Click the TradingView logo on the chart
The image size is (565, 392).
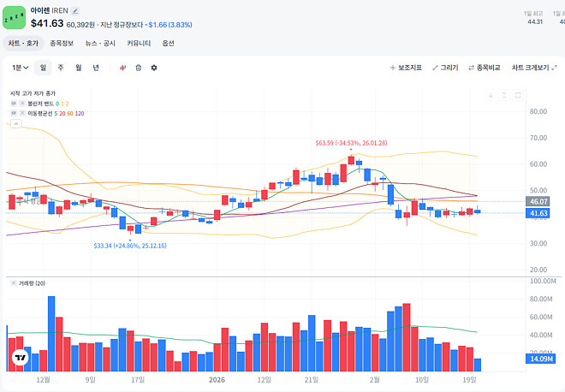(x=20, y=358)
